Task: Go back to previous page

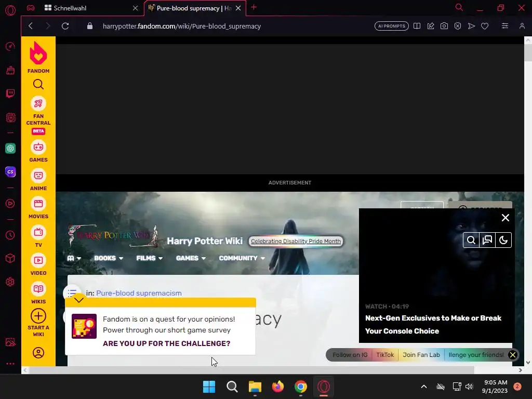Action: click(31, 26)
